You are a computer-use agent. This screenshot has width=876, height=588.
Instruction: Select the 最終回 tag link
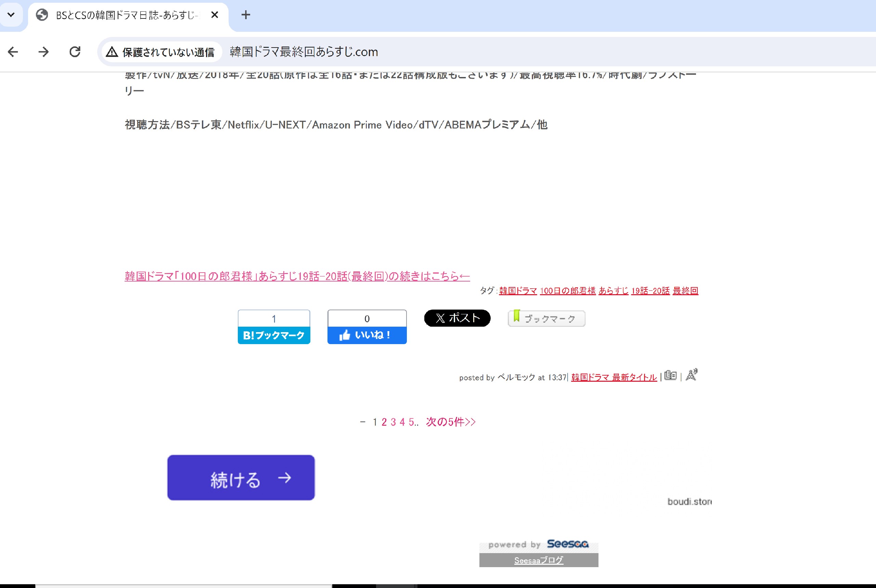[685, 291]
